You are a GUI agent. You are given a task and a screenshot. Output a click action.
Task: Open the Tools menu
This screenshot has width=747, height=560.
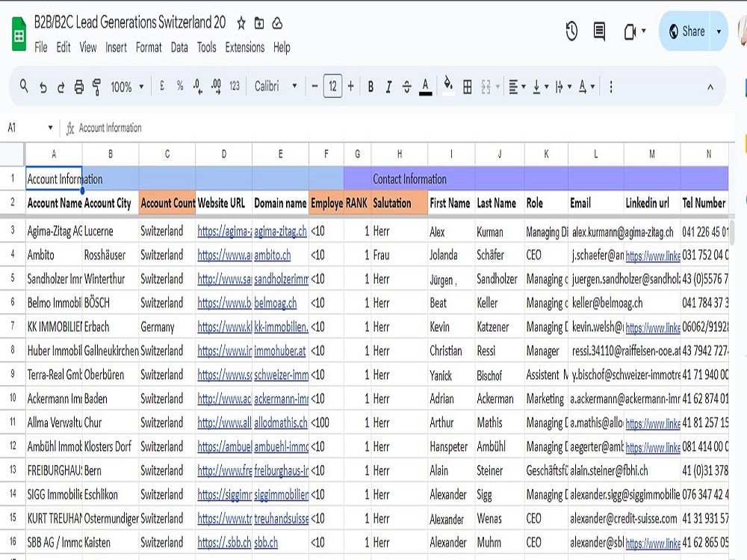click(x=207, y=47)
